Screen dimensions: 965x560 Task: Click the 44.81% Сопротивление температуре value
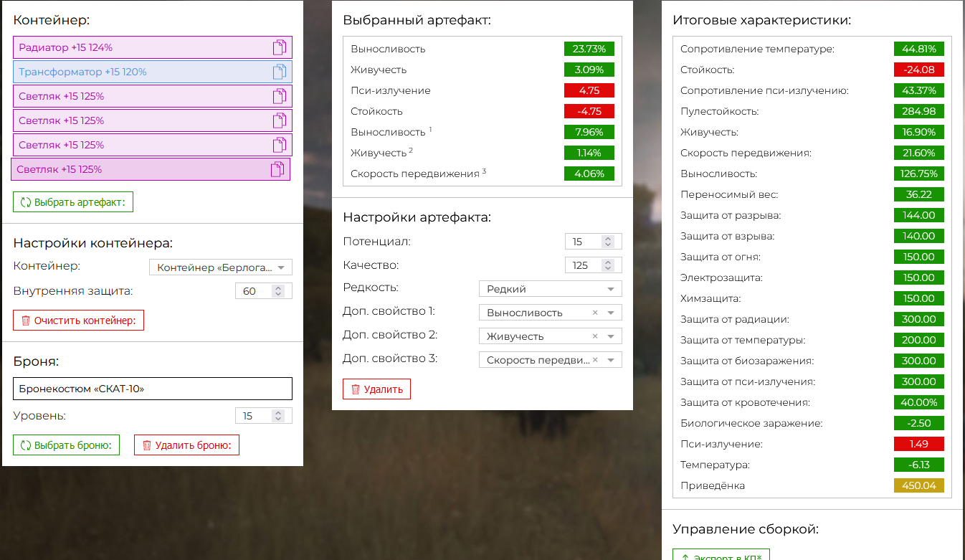[919, 49]
